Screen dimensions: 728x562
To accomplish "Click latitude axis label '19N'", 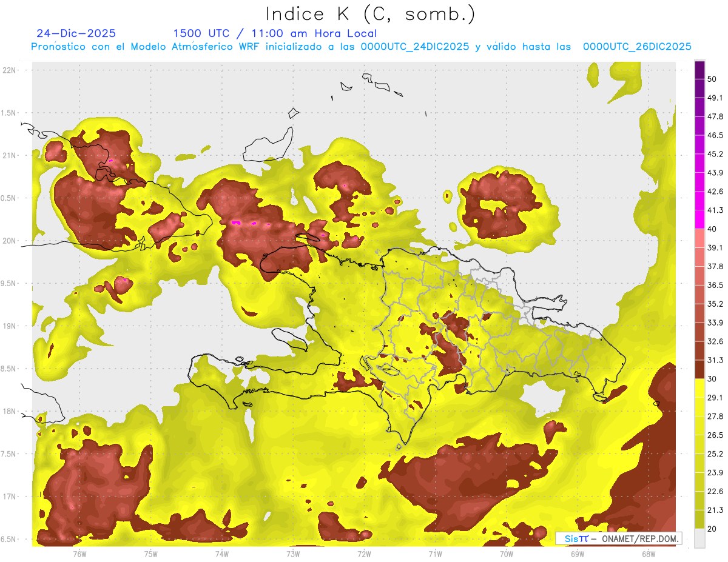I will (x=10, y=326).
